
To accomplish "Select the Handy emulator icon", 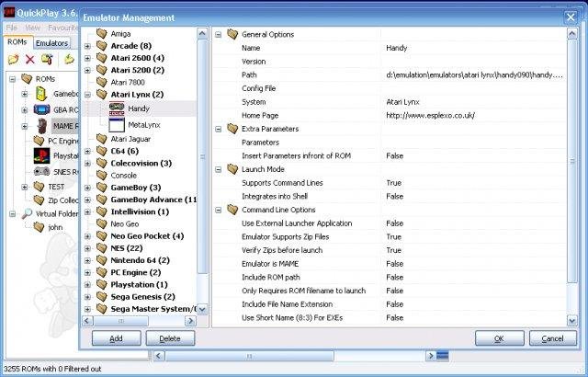I will click(117, 109).
